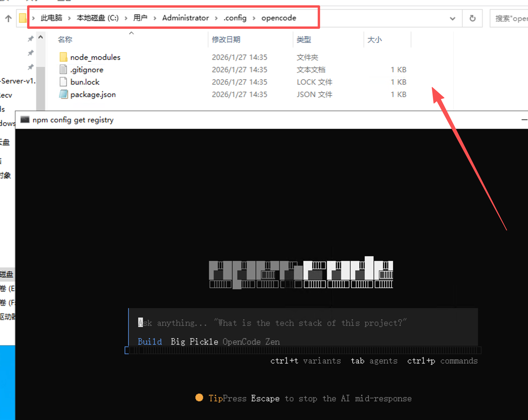Image resolution: width=528 pixels, height=420 pixels.
Task: Expand the address bar history dropdown
Action: click(452, 19)
